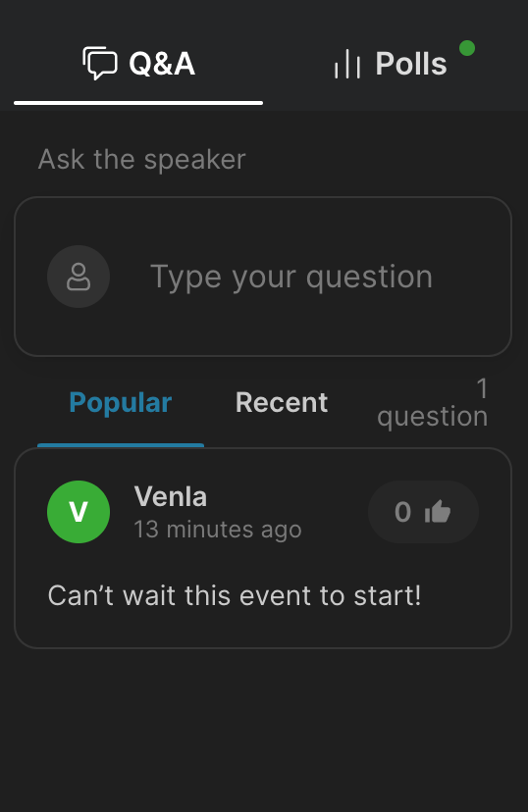Viewport: 528px width, 812px height.
Task: Click the green Polls notification dot
Action: click(467, 48)
